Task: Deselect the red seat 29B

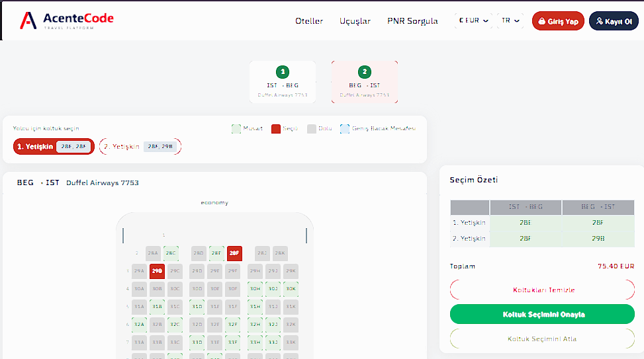Action: [157, 271]
